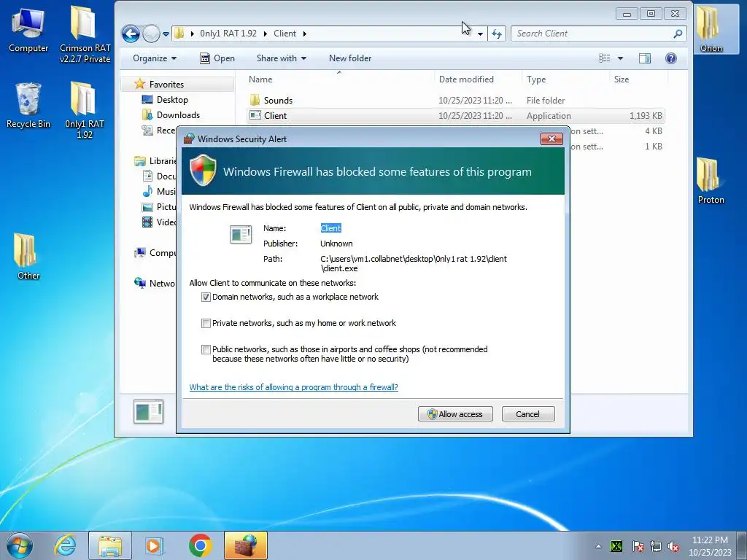Click the Start button

20,545
